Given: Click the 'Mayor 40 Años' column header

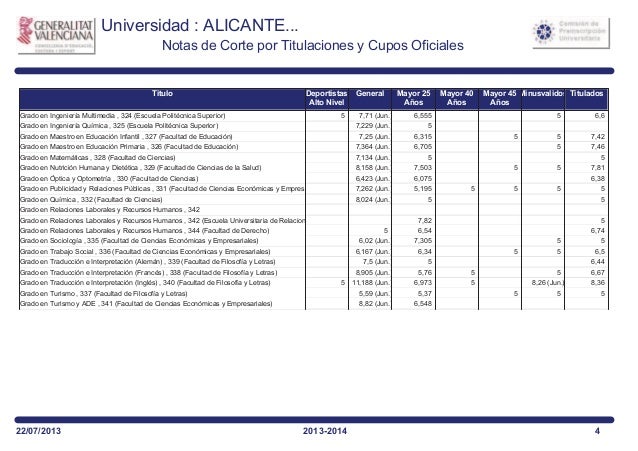Looking at the screenshot, I should tap(457, 98).
